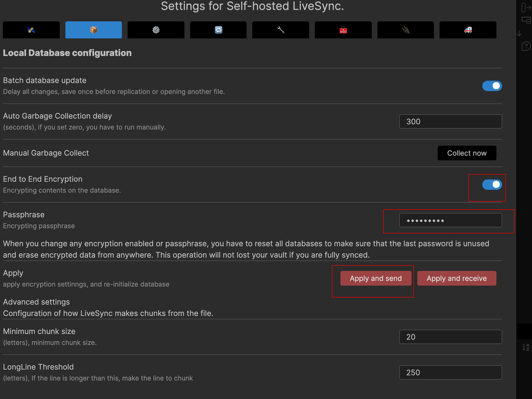Click the help question mark icon
The height and width of the screenshot is (399, 532).
526,46
